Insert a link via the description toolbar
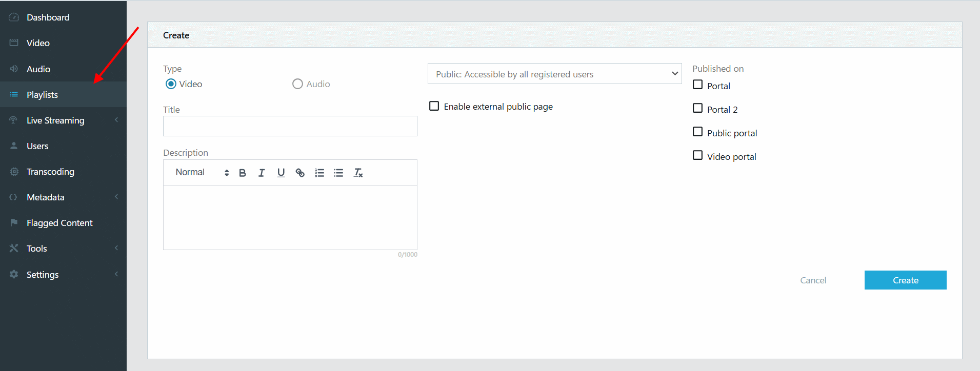 coord(300,173)
